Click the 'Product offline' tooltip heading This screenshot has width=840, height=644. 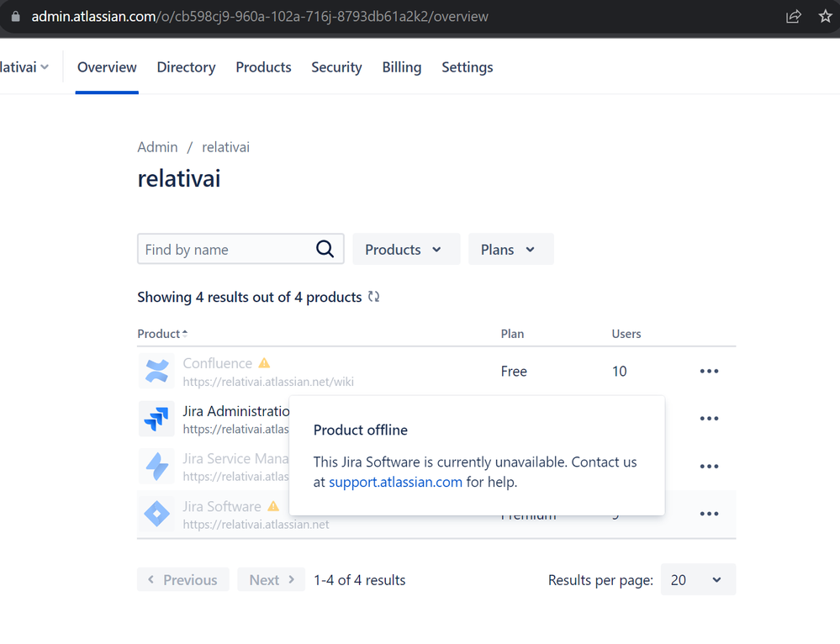(x=361, y=430)
